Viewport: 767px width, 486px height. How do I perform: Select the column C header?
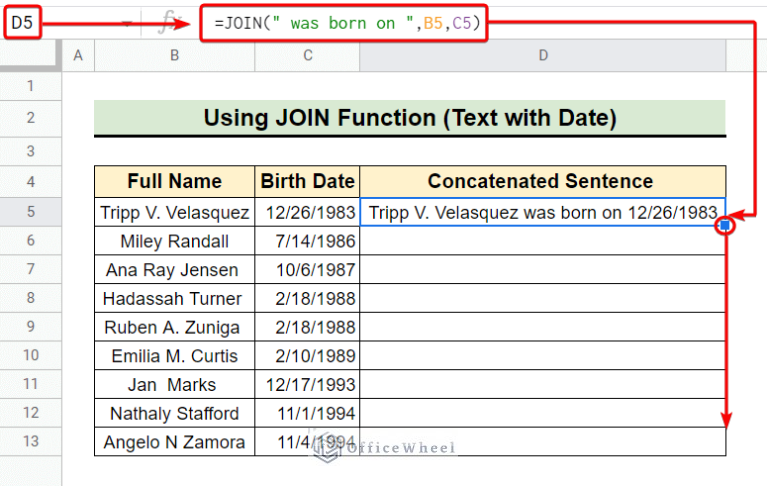(307, 56)
